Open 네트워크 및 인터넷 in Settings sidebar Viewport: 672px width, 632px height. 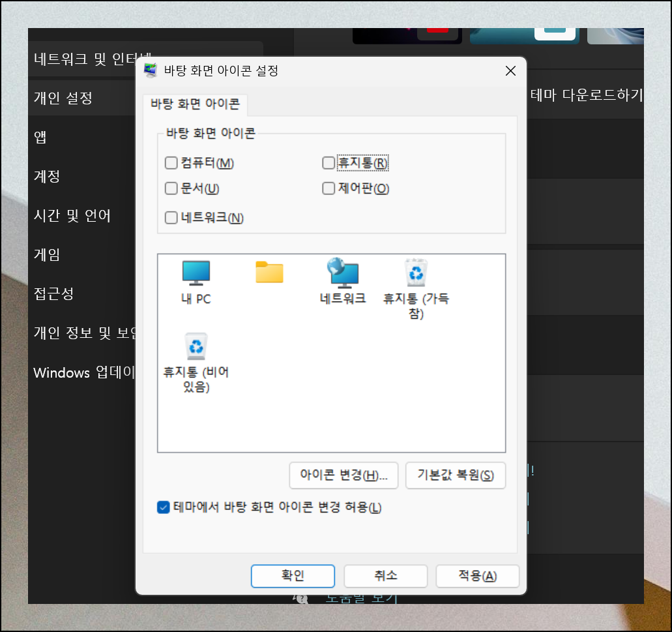pyautogui.click(x=85, y=59)
